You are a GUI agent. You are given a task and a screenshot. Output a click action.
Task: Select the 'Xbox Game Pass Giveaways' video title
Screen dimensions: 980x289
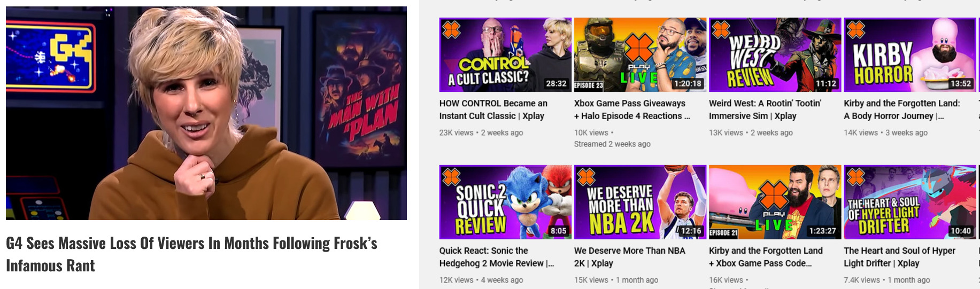click(x=632, y=110)
